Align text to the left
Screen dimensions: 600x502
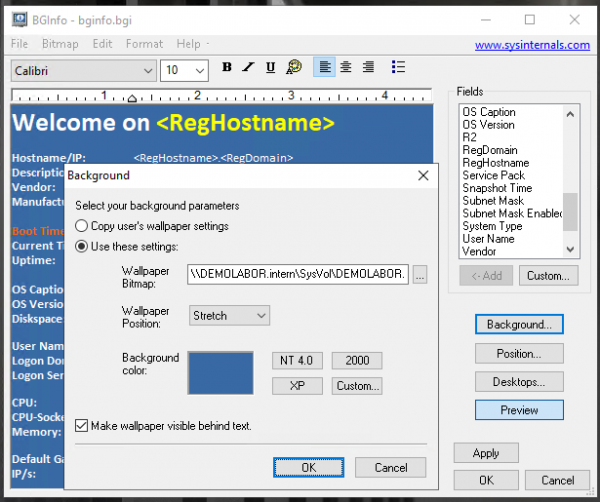coord(324,67)
